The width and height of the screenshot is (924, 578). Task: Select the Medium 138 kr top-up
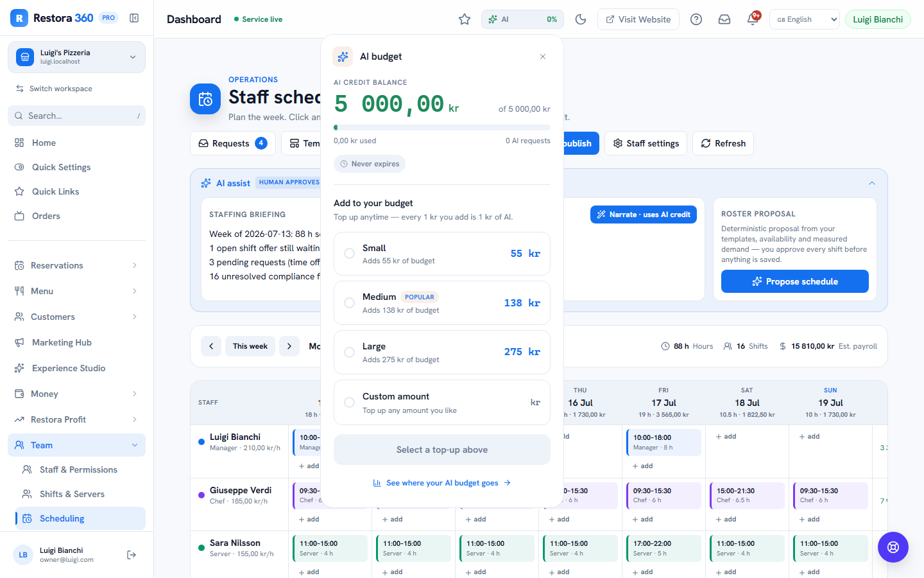click(x=442, y=303)
